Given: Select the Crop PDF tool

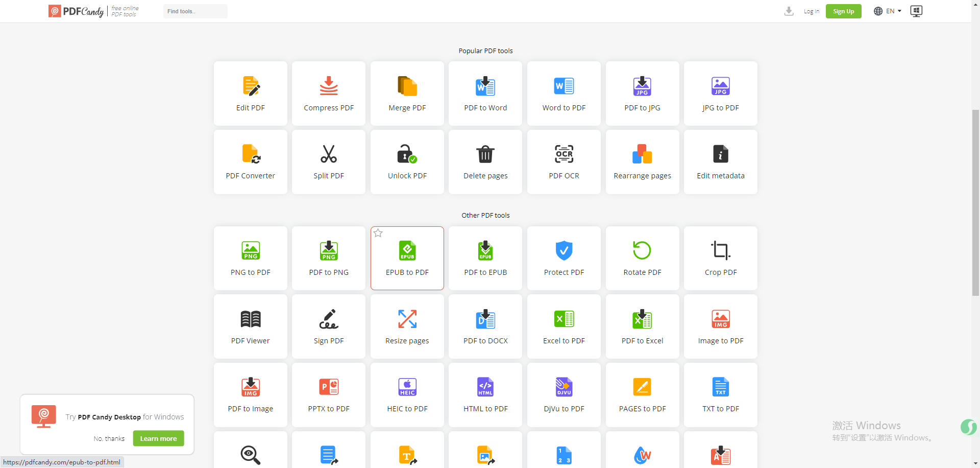Looking at the screenshot, I should [721, 258].
